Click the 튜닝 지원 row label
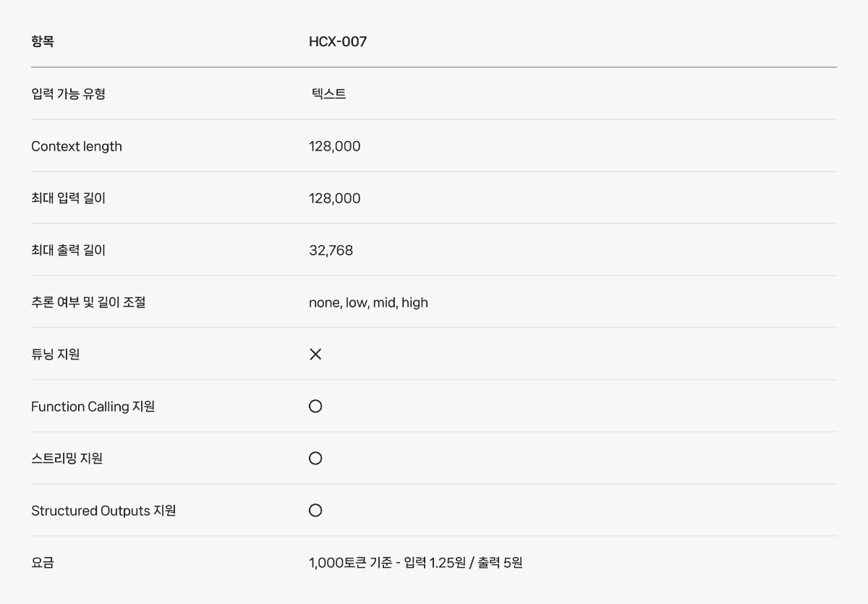 coord(56,354)
